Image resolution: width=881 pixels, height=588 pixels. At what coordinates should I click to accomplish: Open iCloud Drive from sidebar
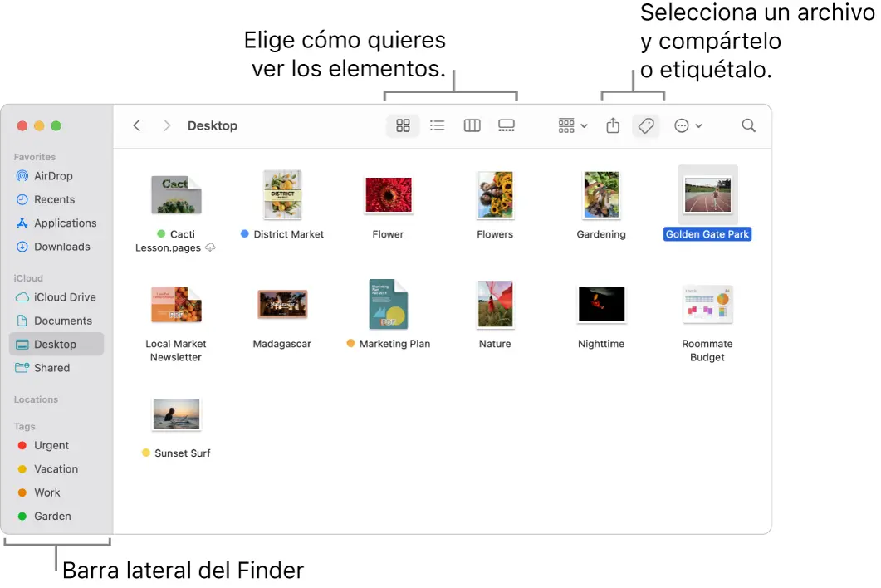pos(64,297)
